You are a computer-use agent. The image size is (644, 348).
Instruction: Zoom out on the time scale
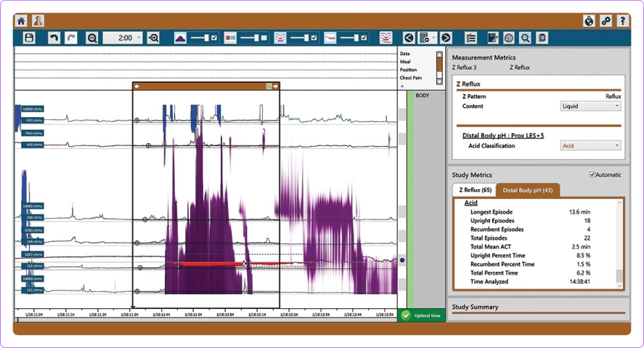(x=153, y=38)
